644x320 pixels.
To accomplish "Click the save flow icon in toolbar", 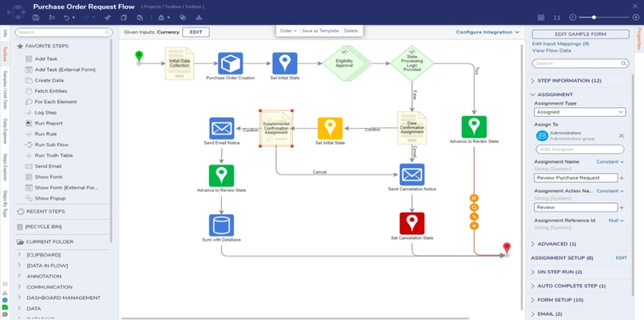I will click(36, 17).
